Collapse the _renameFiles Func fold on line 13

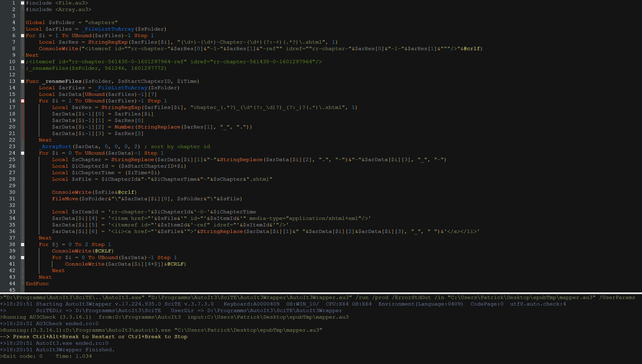point(23,81)
